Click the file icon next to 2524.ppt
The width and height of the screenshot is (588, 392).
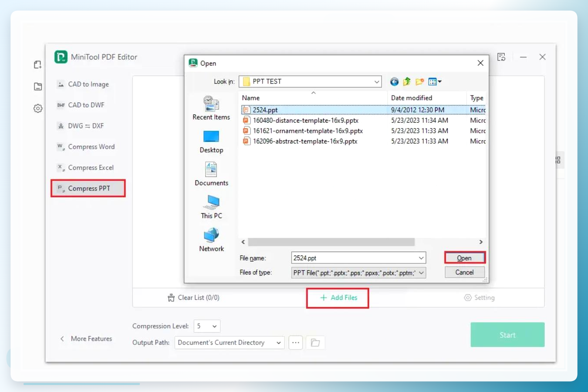(247, 110)
